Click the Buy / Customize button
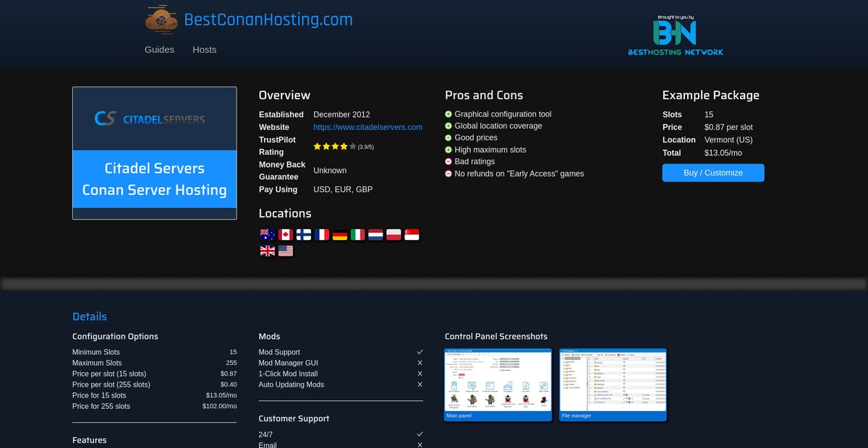 713,173
